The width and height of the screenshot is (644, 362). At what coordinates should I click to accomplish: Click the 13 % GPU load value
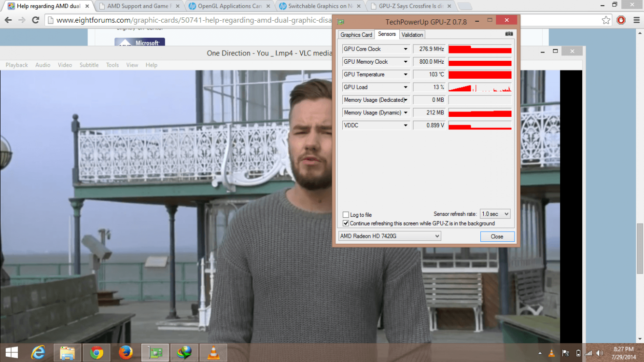pyautogui.click(x=429, y=87)
